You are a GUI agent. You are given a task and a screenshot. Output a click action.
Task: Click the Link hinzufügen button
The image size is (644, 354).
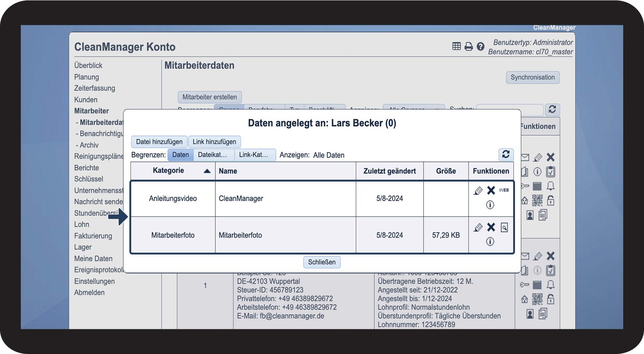tap(214, 142)
